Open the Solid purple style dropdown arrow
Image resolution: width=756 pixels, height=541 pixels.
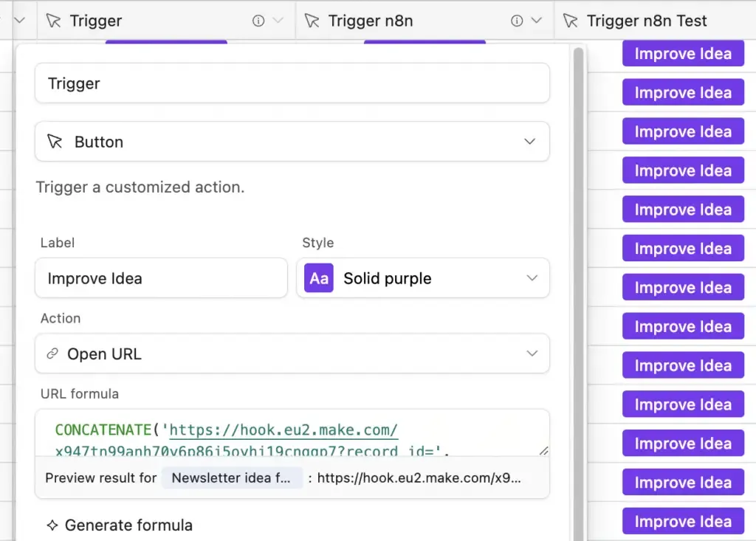pos(532,278)
